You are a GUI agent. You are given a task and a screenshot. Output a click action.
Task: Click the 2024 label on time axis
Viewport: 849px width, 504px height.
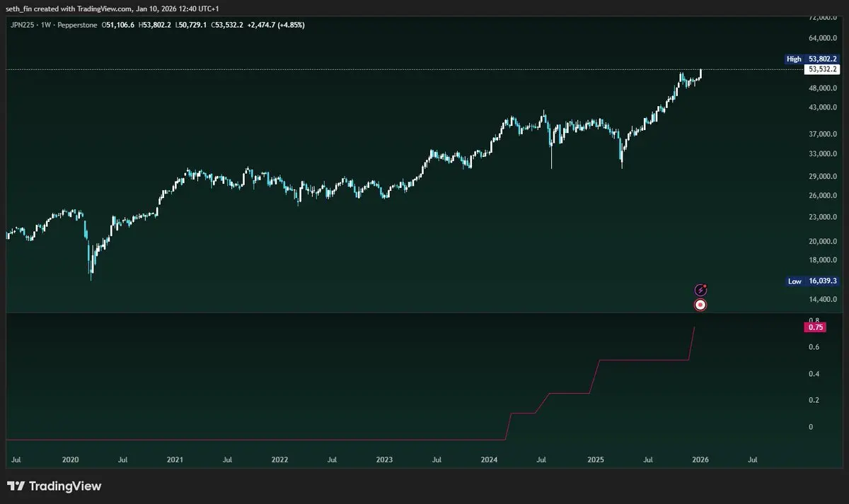[x=489, y=460]
